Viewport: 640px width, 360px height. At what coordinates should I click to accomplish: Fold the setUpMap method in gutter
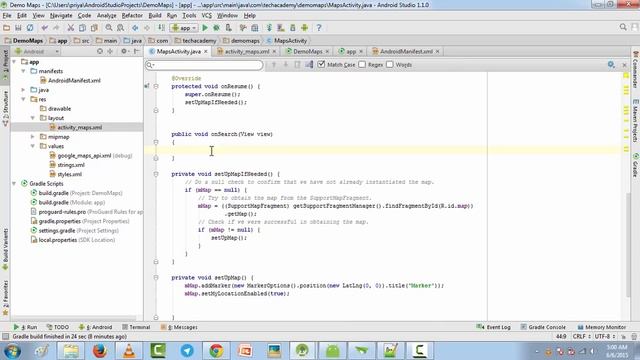(x=156, y=278)
